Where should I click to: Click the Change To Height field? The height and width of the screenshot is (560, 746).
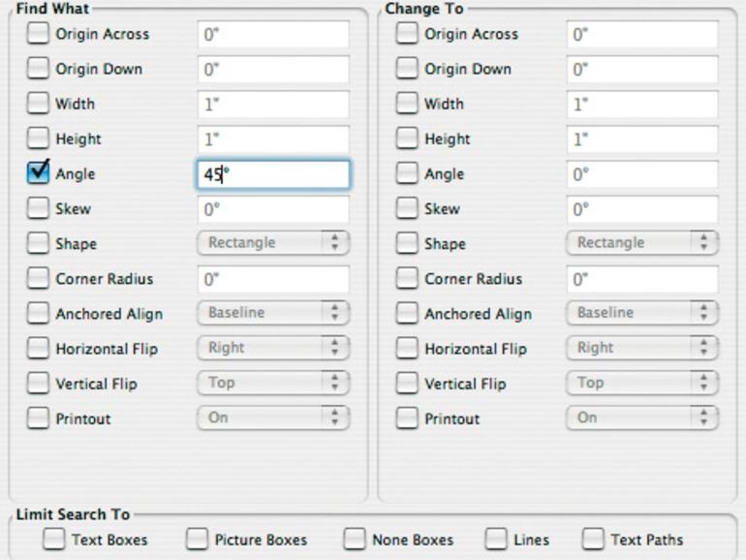pos(641,140)
